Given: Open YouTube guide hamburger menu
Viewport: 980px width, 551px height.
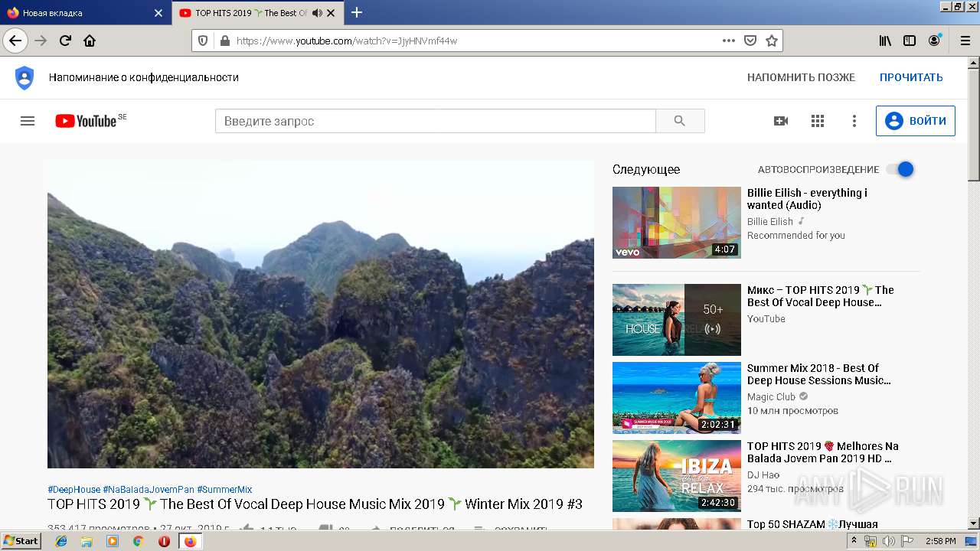Looking at the screenshot, I should click(28, 121).
